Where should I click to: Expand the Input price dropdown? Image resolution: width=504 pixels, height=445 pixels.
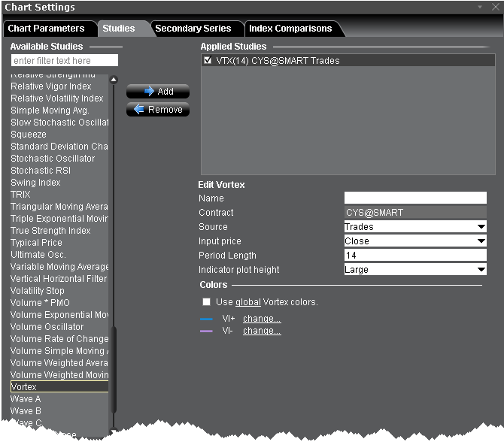tap(415, 241)
